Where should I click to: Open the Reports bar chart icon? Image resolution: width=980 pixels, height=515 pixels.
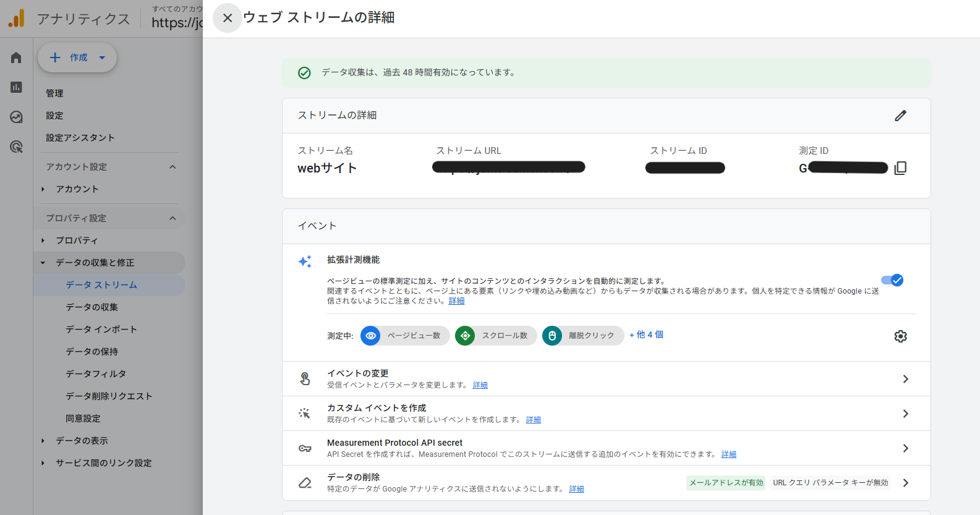[16, 87]
